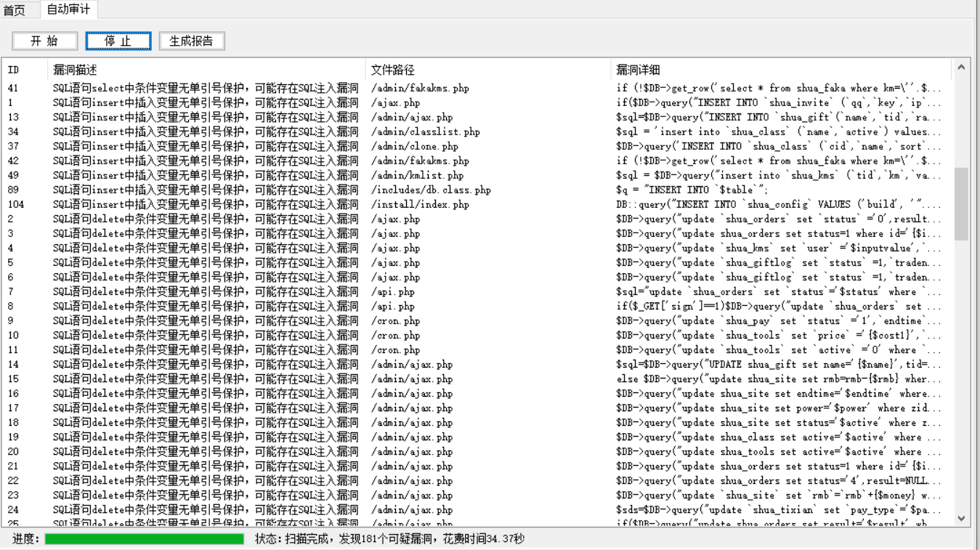Select row ID 7 for /api.php
The height and width of the screenshot is (550, 980).
(477, 291)
